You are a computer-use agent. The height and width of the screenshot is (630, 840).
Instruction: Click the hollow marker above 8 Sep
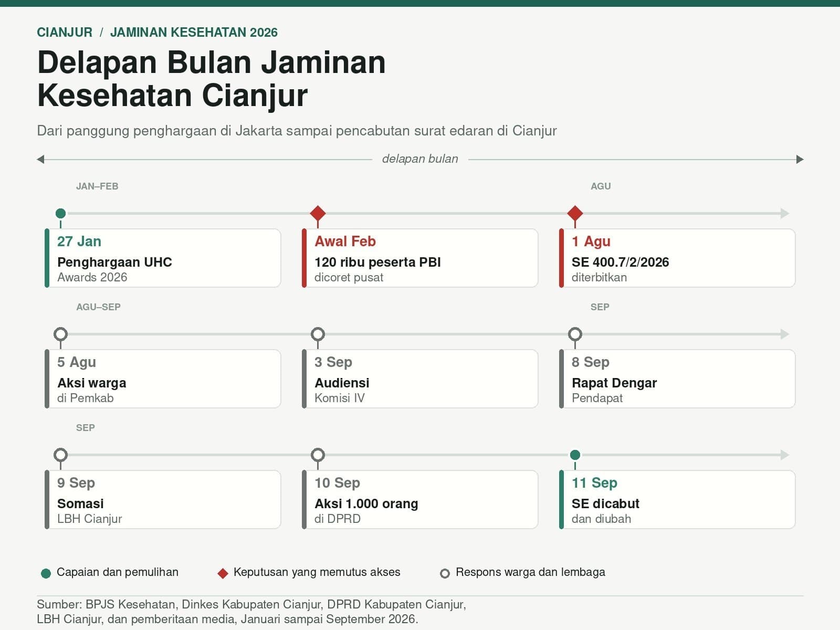point(575,334)
